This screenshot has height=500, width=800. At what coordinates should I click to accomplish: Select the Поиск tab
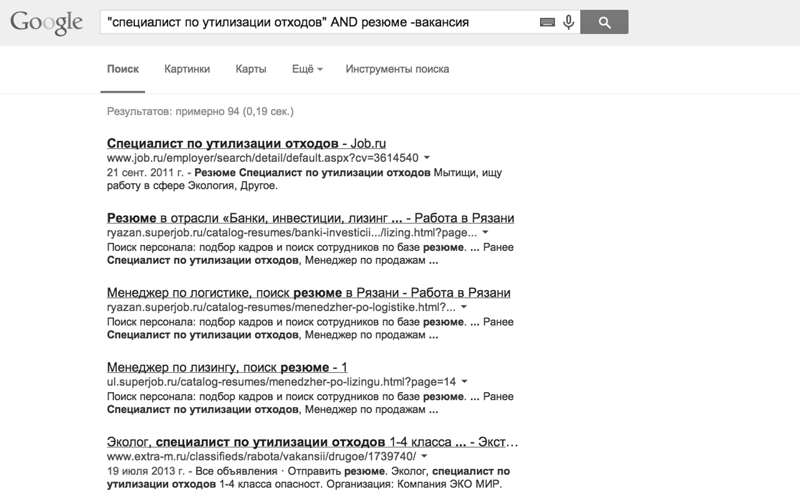point(122,69)
